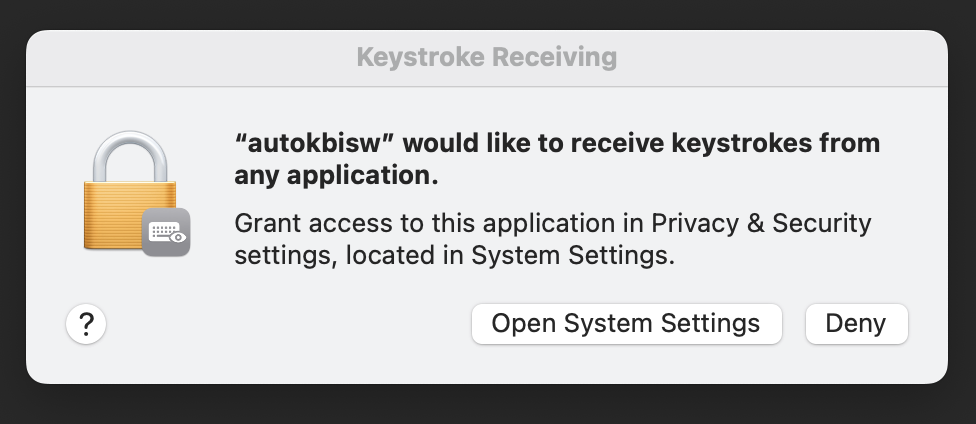Deny the keystroke receiving request
The image size is (976, 424).
click(x=856, y=324)
